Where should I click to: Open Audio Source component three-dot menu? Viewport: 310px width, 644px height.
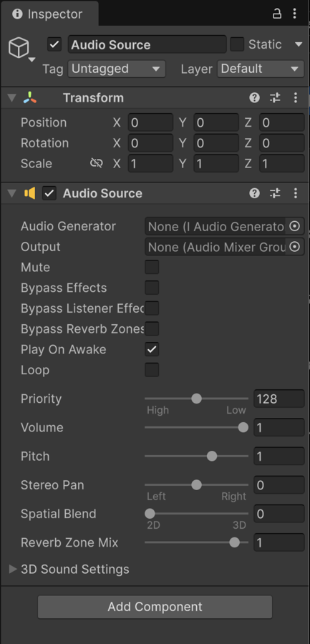(x=295, y=193)
